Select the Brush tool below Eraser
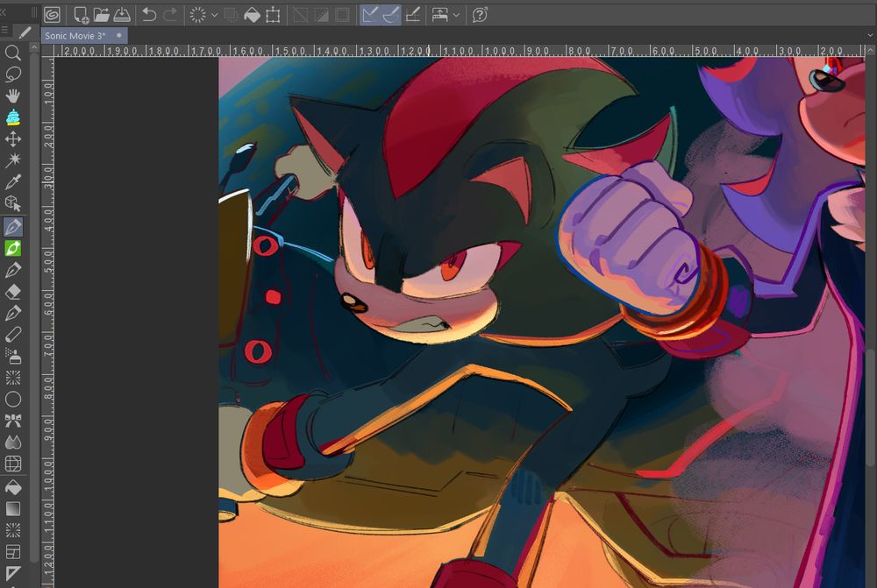The image size is (877, 588). click(x=13, y=313)
